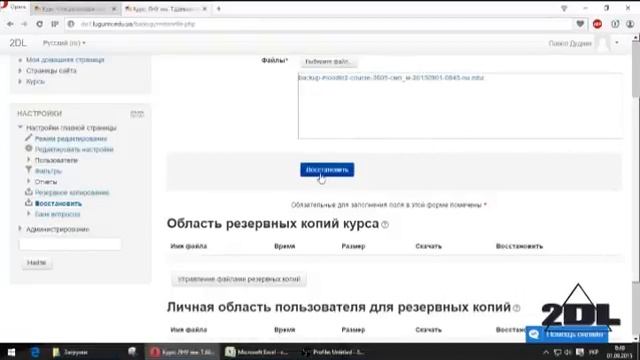Close the first browser tab
Viewport: 640px width, 360px height.
(114, 9)
